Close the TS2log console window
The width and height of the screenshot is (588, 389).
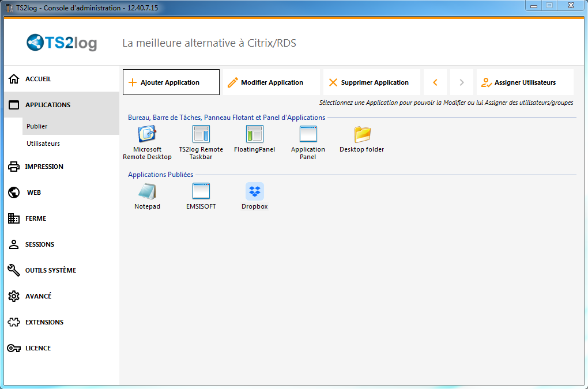tap(571, 6)
